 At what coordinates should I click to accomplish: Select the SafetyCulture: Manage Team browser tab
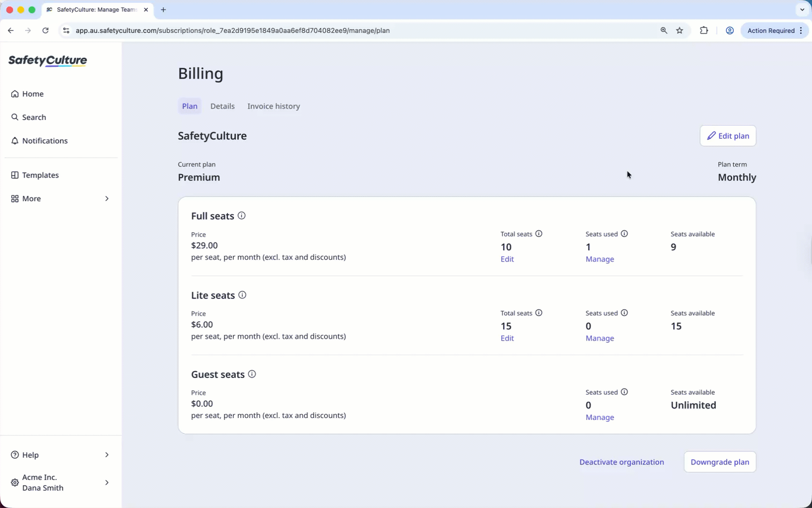click(97, 10)
